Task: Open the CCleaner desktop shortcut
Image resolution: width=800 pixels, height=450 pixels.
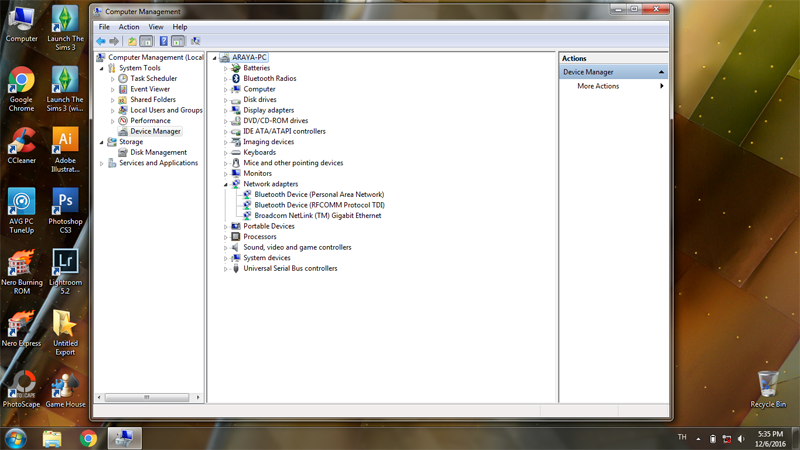Action: (21, 145)
